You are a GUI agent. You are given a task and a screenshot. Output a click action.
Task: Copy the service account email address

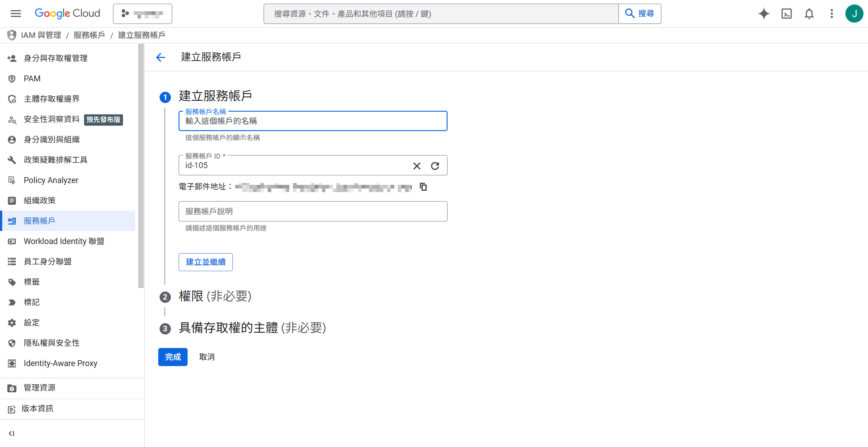point(423,187)
